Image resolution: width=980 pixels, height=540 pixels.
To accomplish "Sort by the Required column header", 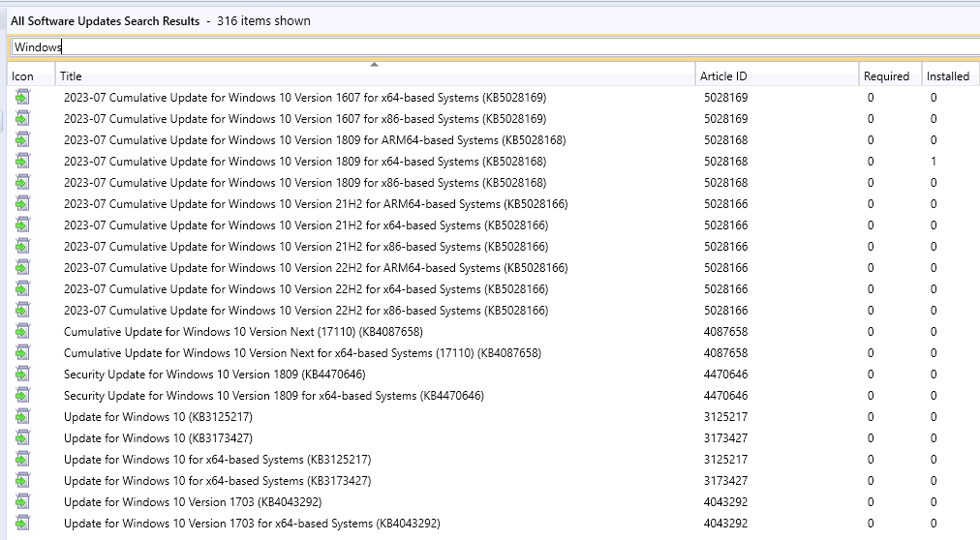I will pyautogui.click(x=890, y=76).
